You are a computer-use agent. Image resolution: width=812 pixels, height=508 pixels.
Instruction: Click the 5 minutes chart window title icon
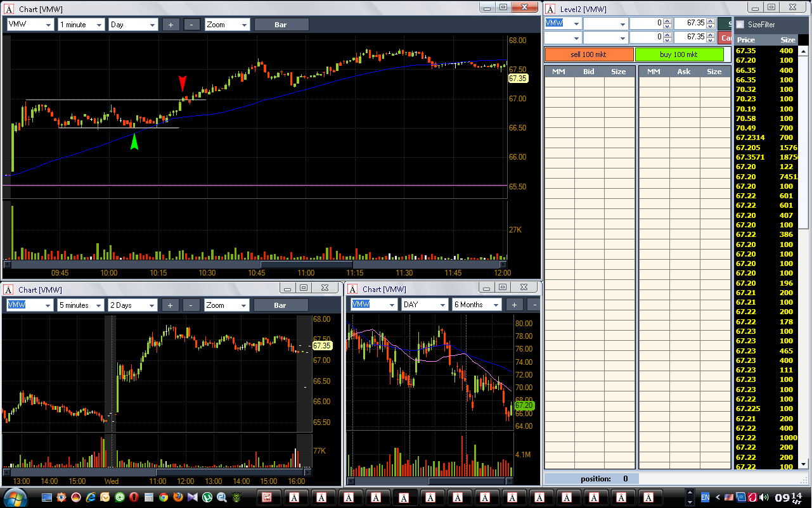9,289
